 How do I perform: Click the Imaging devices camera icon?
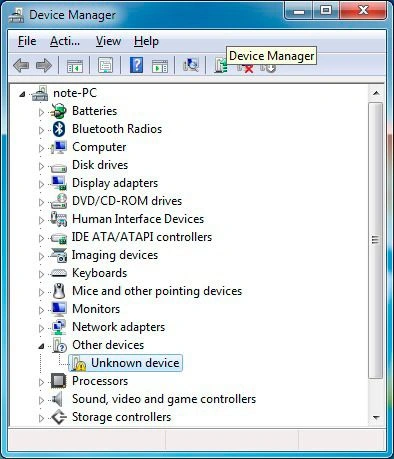(x=59, y=255)
